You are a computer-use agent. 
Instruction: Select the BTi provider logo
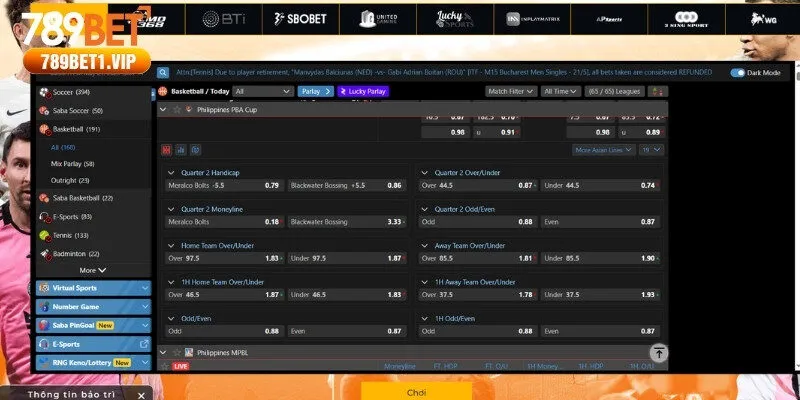point(224,19)
